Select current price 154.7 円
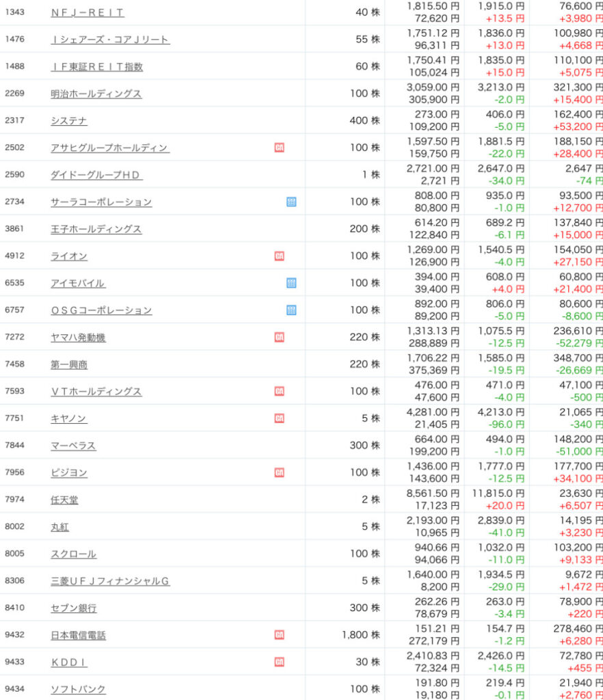This screenshot has width=603, height=700. tap(506, 629)
